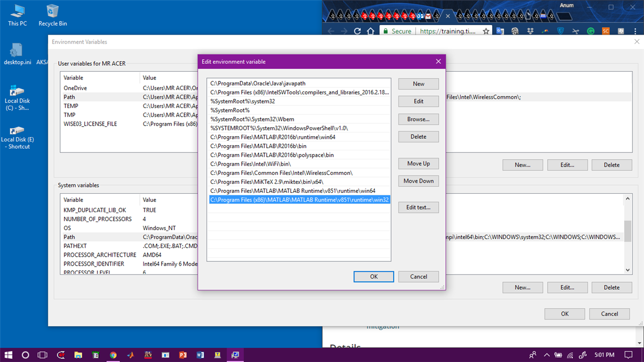
Task: Select the Oracle Java javapath entry
Action: pyautogui.click(x=299, y=83)
